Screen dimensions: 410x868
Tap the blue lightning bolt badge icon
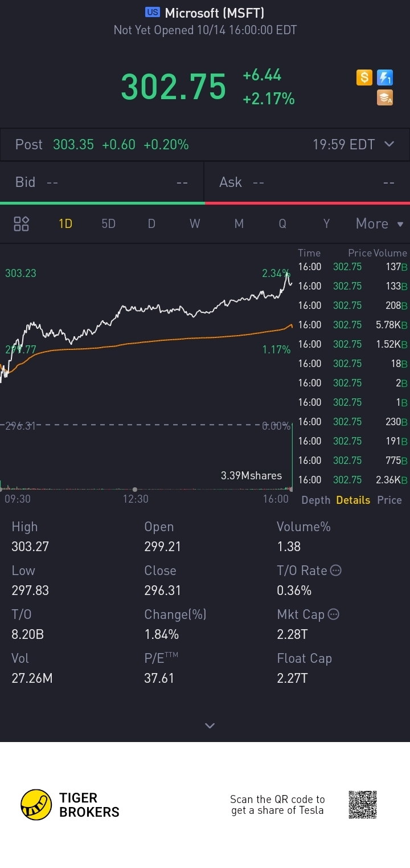(385, 78)
